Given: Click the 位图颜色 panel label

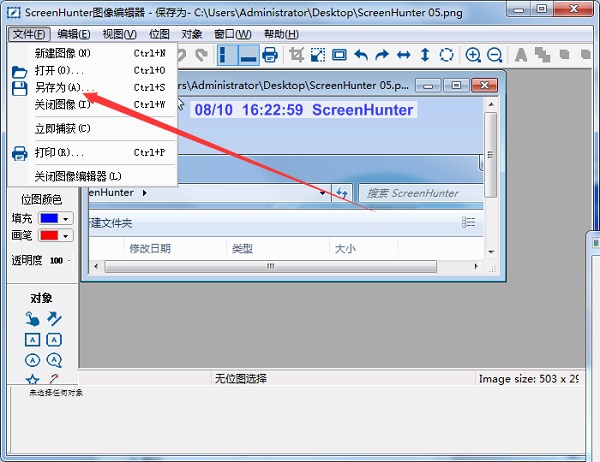Looking at the screenshot, I should pos(41,199).
